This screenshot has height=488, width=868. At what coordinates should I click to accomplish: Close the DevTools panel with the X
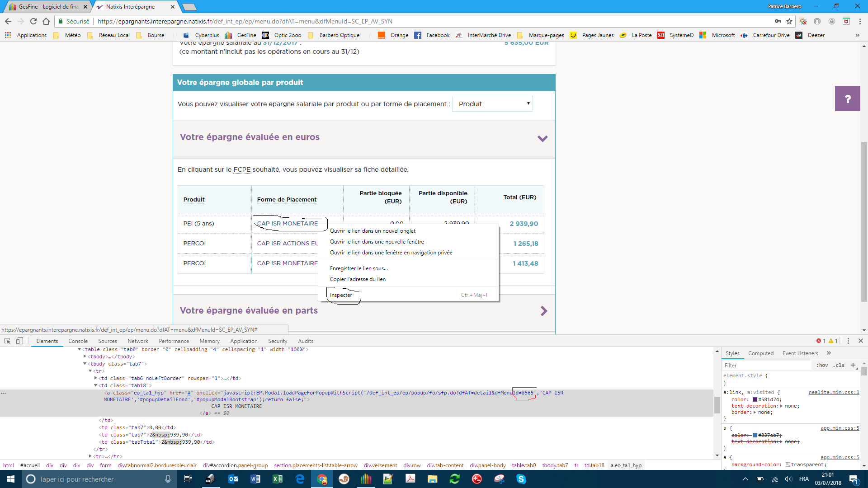[x=861, y=341]
